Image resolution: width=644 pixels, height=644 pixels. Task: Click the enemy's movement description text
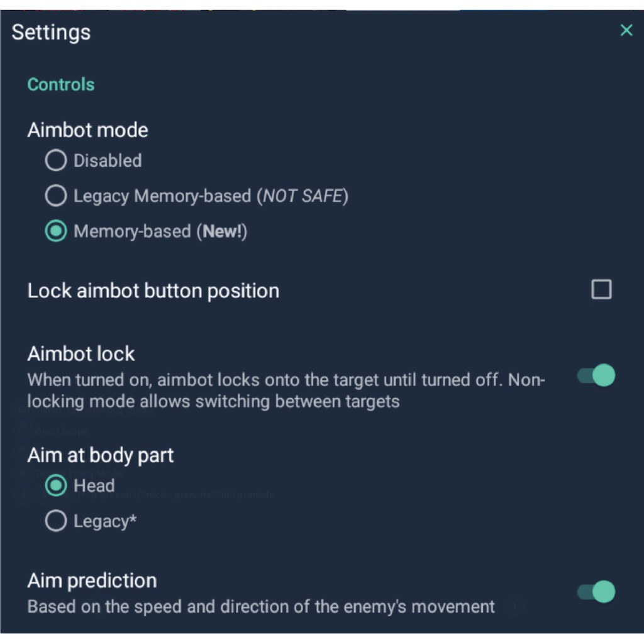[261, 607]
